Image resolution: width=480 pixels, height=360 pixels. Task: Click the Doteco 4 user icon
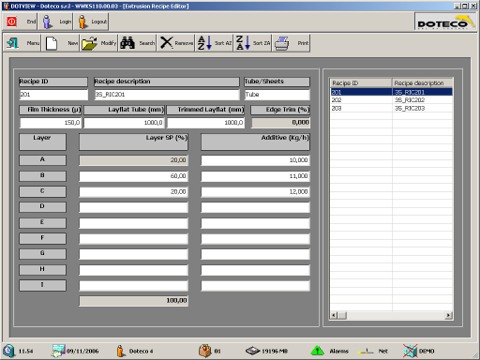pyautogui.click(x=120, y=351)
